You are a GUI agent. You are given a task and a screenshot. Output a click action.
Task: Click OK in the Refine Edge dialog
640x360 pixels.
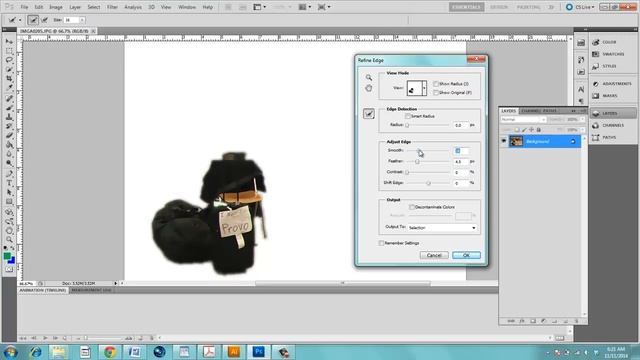[x=466, y=255]
